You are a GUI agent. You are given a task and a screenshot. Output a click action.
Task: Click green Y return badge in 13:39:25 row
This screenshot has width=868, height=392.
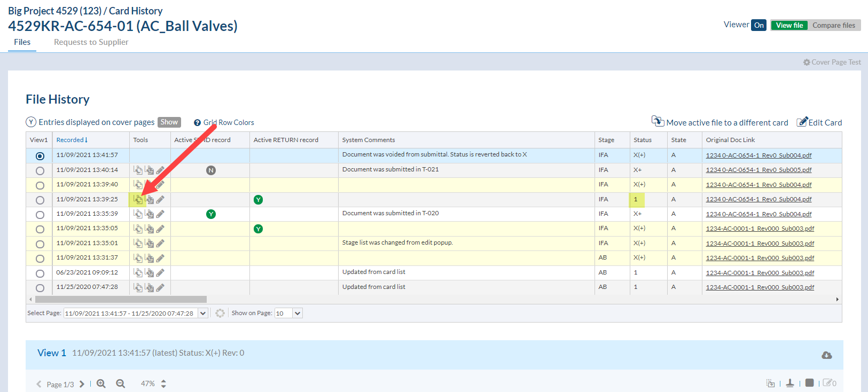click(259, 200)
